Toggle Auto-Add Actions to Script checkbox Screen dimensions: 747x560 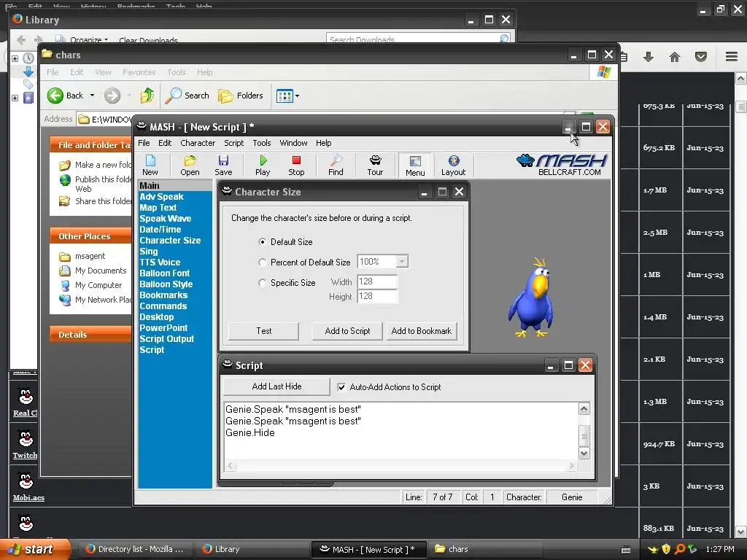(x=341, y=387)
